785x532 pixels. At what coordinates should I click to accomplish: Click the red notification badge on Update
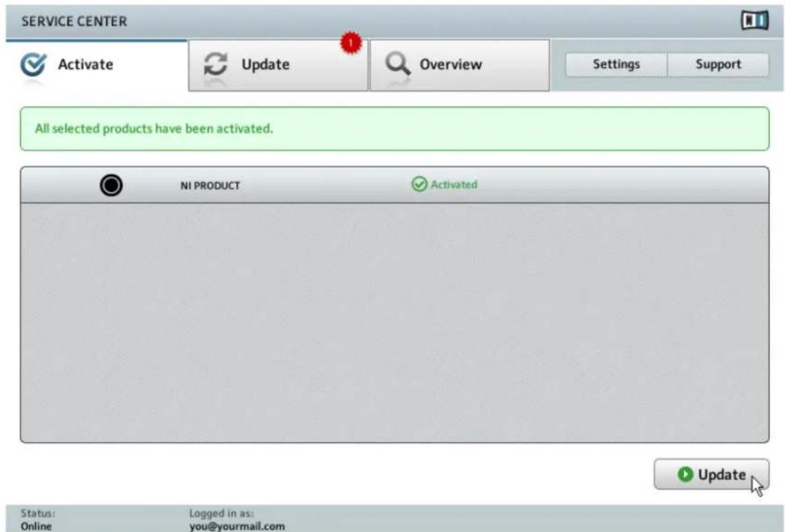pyautogui.click(x=351, y=43)
